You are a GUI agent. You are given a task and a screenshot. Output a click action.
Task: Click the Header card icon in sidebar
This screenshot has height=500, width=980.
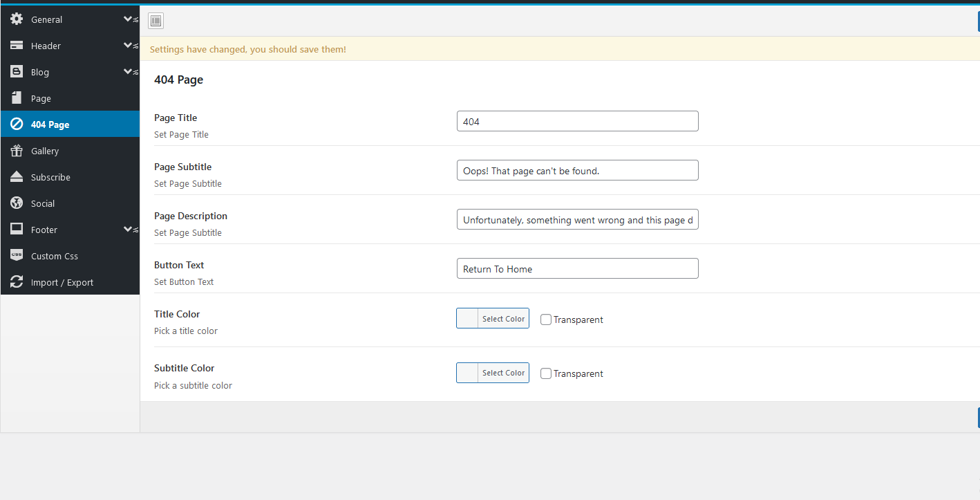(x=17, y=46)
